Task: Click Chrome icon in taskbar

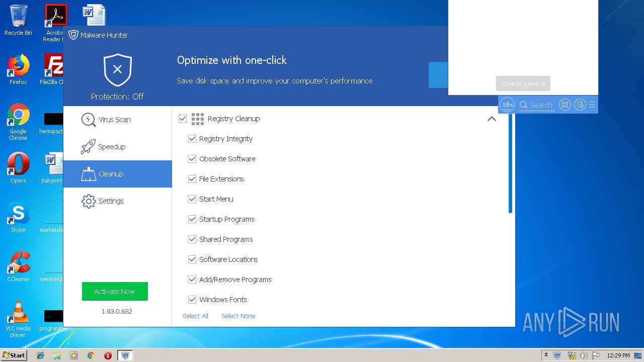Action: pyautogui.click(x=91, y=355)
